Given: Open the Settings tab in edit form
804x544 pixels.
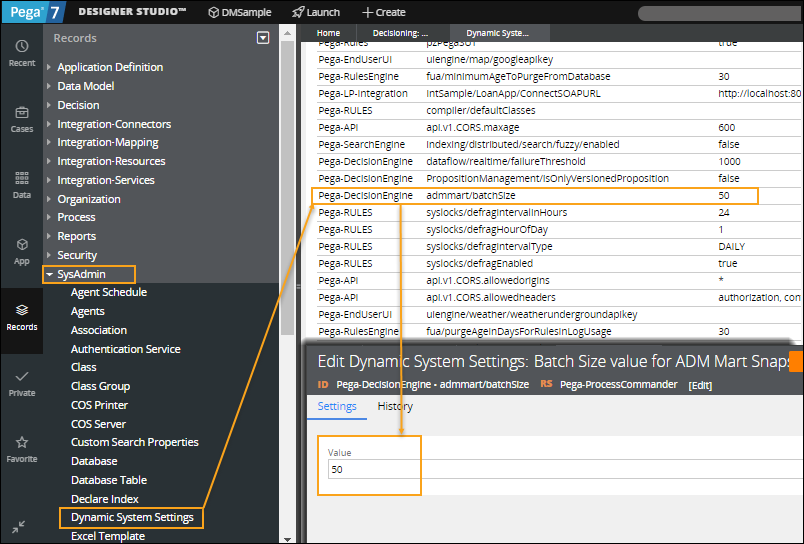Looking at the screenshot, I should coord(337,406).
